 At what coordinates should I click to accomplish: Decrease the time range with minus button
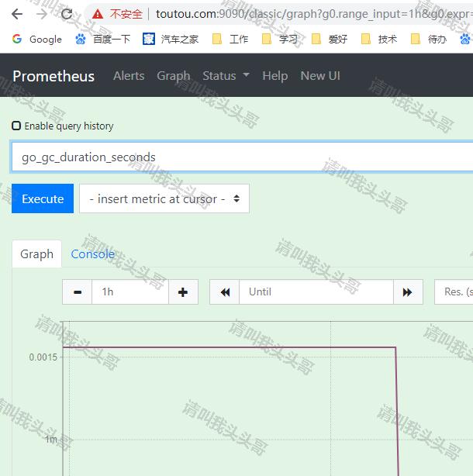77,292
